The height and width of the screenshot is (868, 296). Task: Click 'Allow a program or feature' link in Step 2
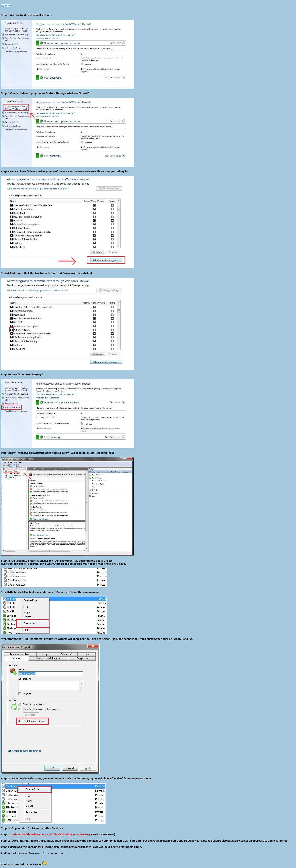[16, 108]
